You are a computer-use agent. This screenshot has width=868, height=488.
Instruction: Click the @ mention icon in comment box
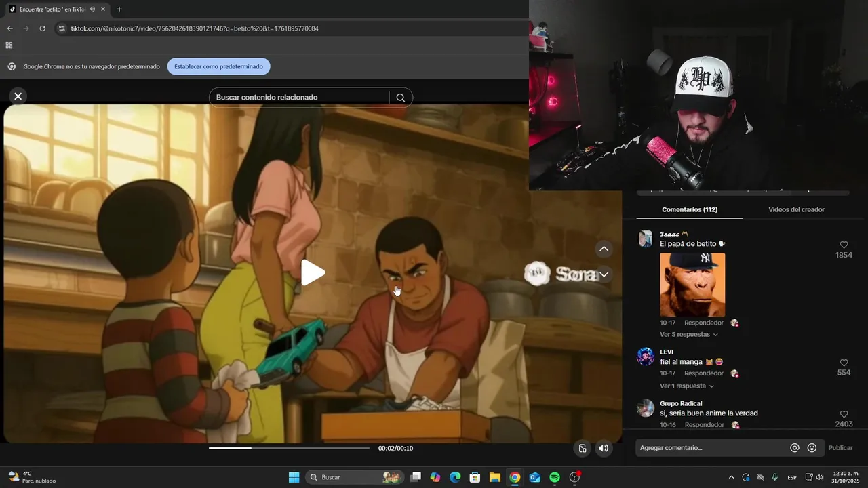pyautogui.click(x=795, y=448)
